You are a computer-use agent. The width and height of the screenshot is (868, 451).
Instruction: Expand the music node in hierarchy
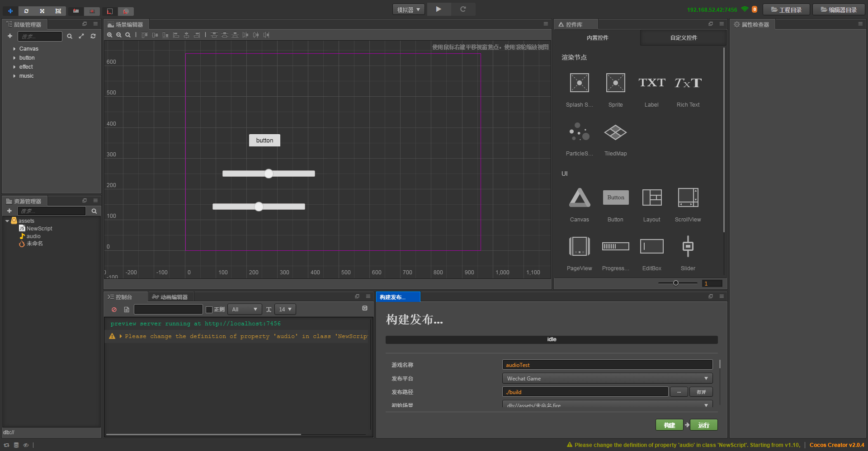14,76
